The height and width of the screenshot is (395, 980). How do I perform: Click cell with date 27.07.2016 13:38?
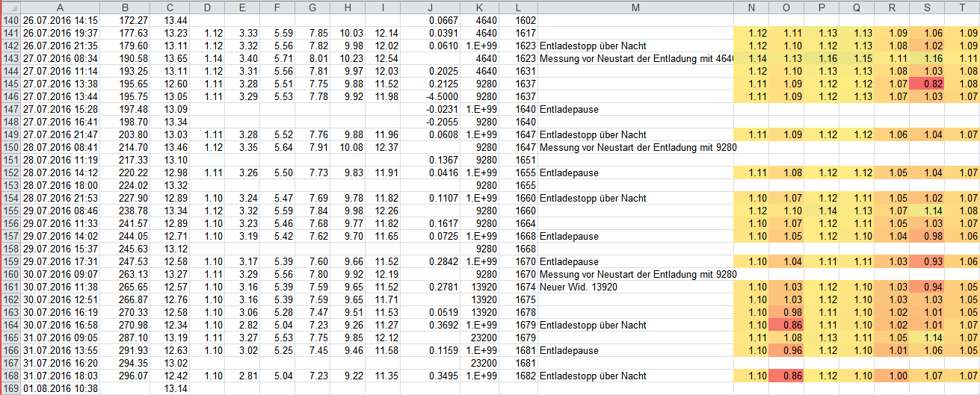click(x=58, y=84)
